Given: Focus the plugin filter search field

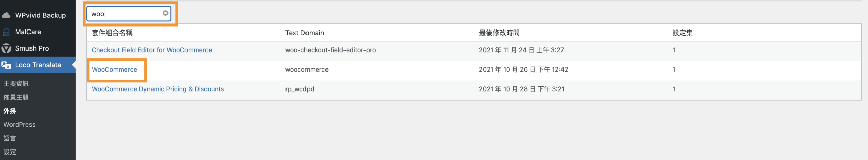Looking at the screenshot, I should [125, 14].
